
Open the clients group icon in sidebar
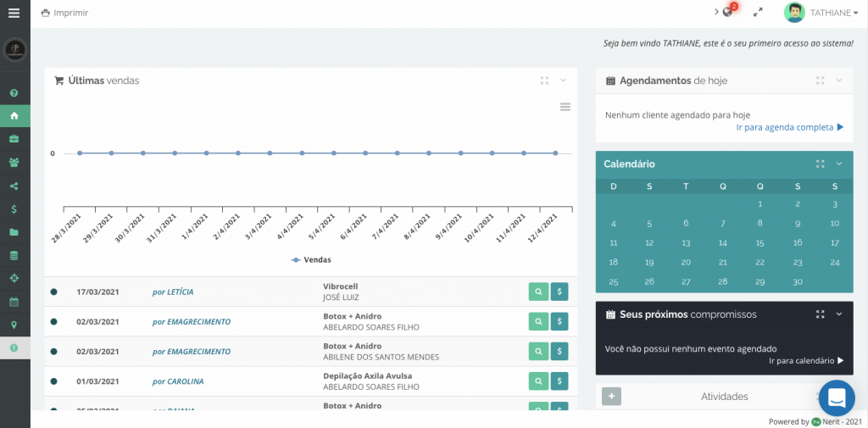point(14,162)
